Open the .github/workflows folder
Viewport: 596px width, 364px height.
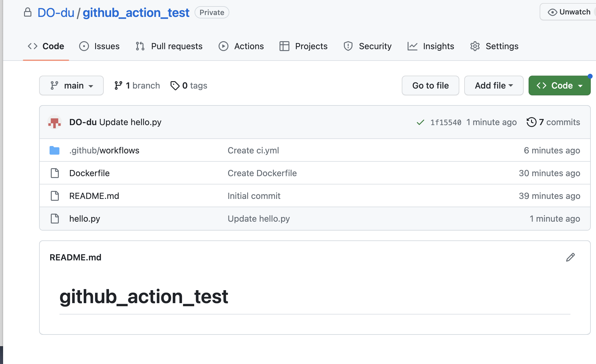click(x=104, y=150)
